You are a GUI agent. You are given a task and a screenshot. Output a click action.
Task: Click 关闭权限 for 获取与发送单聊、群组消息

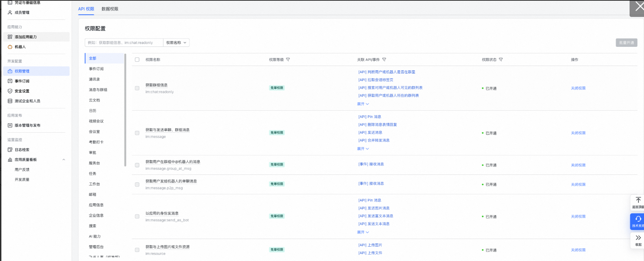click(578, 133)
